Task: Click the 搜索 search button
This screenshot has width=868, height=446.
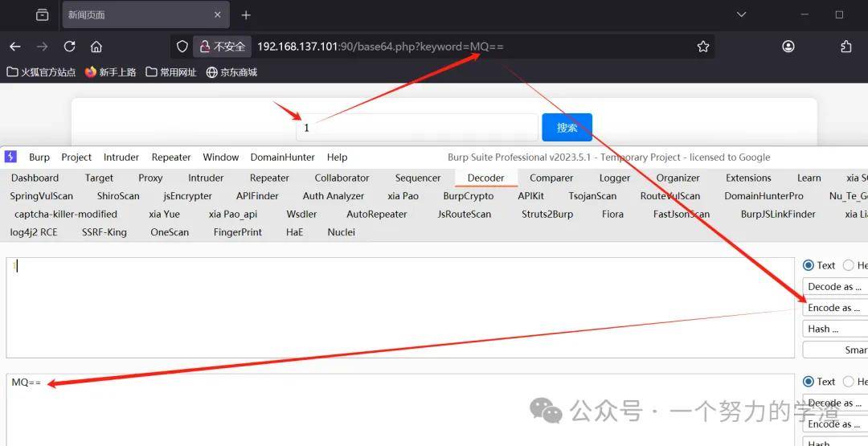Action: (x=567, y=127)
